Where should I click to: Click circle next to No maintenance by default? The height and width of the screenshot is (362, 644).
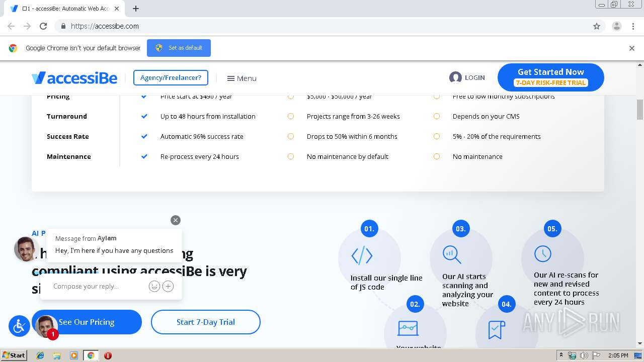click(291, 156)
